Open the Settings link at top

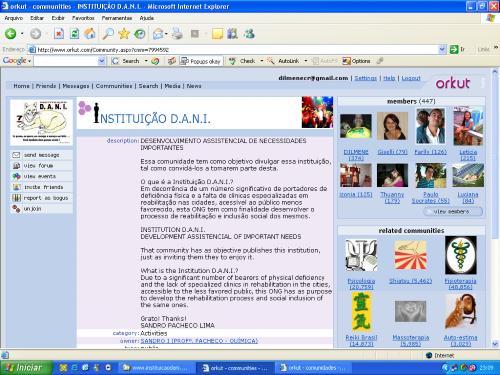366,78
